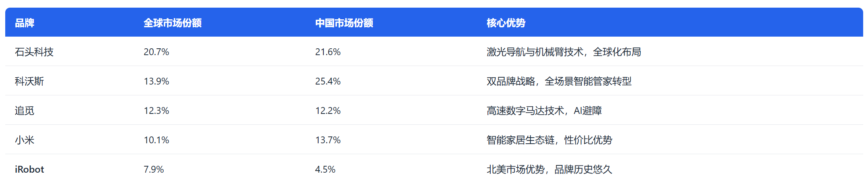The height and width of the screenshot is (196, 868).
Task: Click the 中国市场份额 column header
Action: point(344,23)
